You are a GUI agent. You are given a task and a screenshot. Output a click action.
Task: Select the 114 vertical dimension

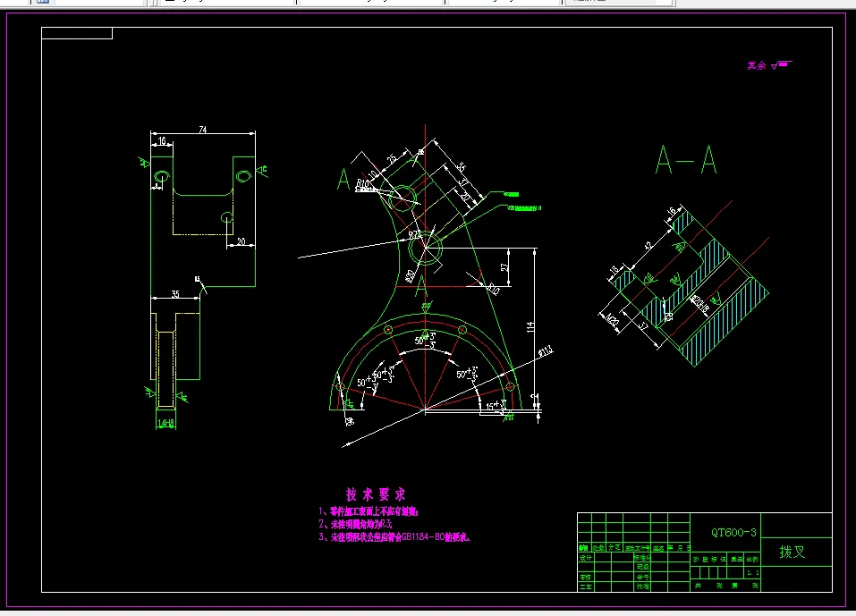tap(530, 327)
